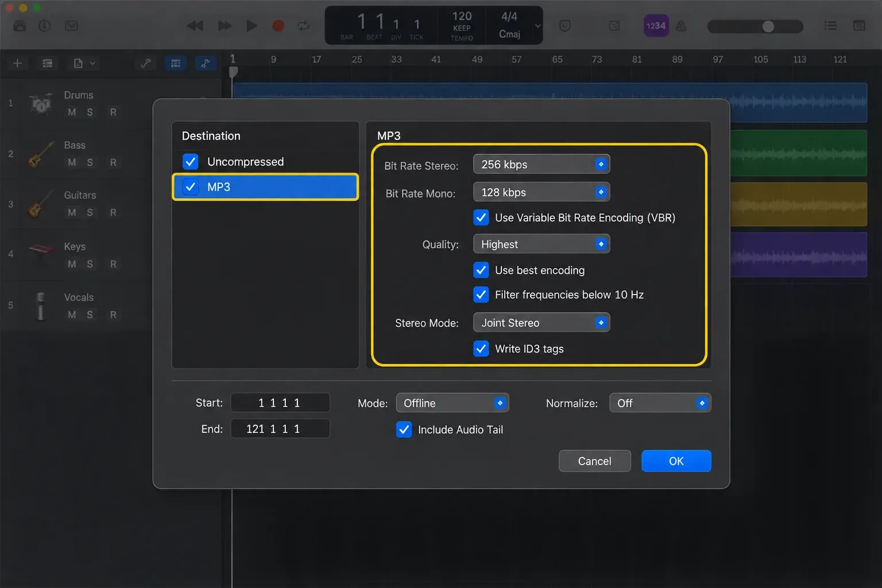
Task: Click the Rewind transport button
Action: pos(195,26)
